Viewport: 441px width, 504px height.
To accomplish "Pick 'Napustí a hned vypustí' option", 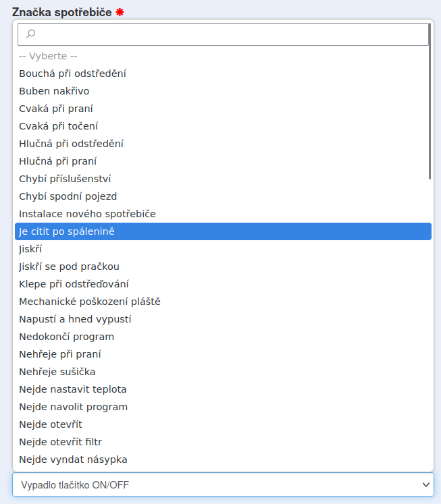I will 75,319.
